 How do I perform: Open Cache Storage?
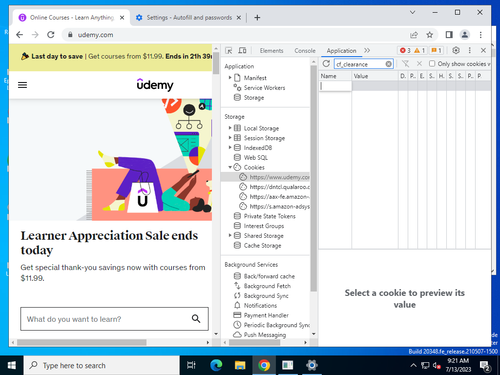pyautogui.click(x=262, y=245)
